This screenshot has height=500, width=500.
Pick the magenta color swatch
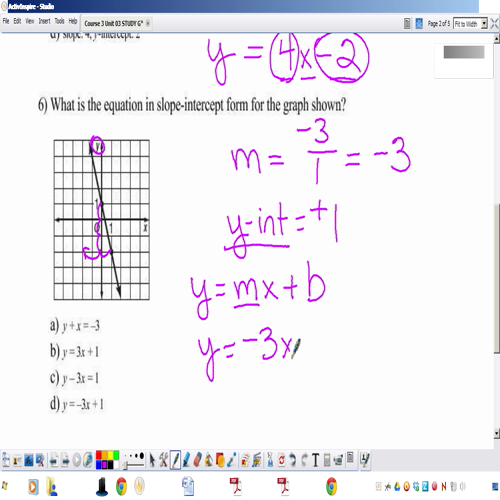pos(105,464)
